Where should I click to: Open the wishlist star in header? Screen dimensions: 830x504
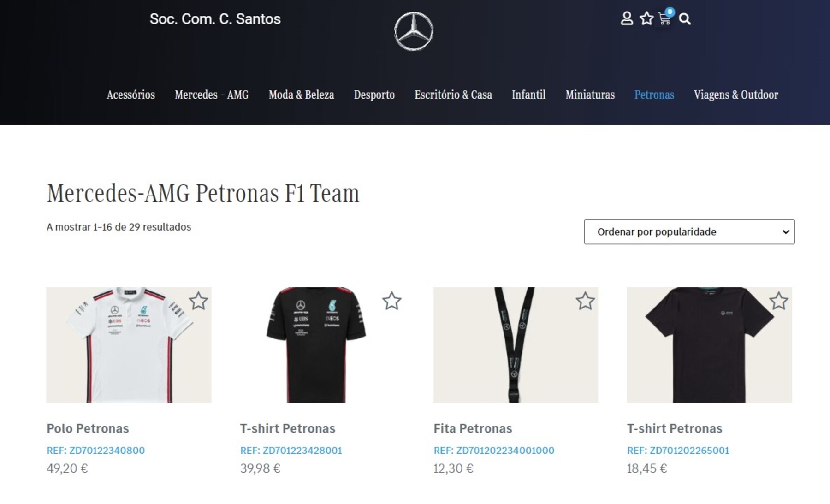tap(646, 19)
